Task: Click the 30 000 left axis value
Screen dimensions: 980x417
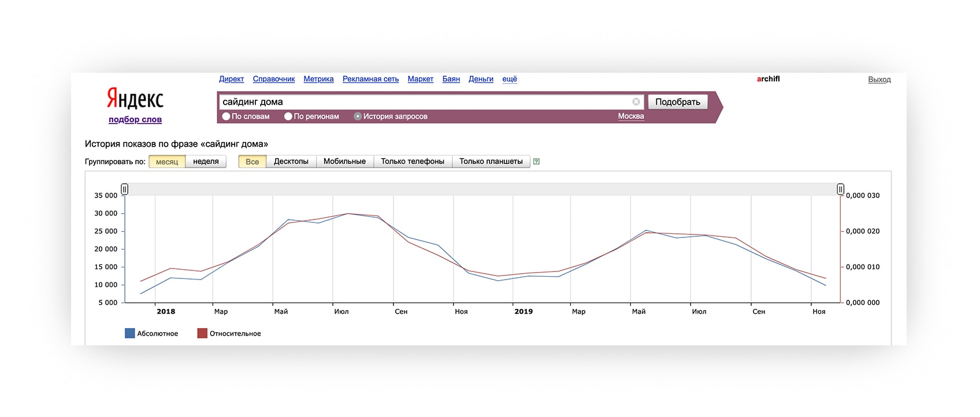Action: (x=106, y=213)
